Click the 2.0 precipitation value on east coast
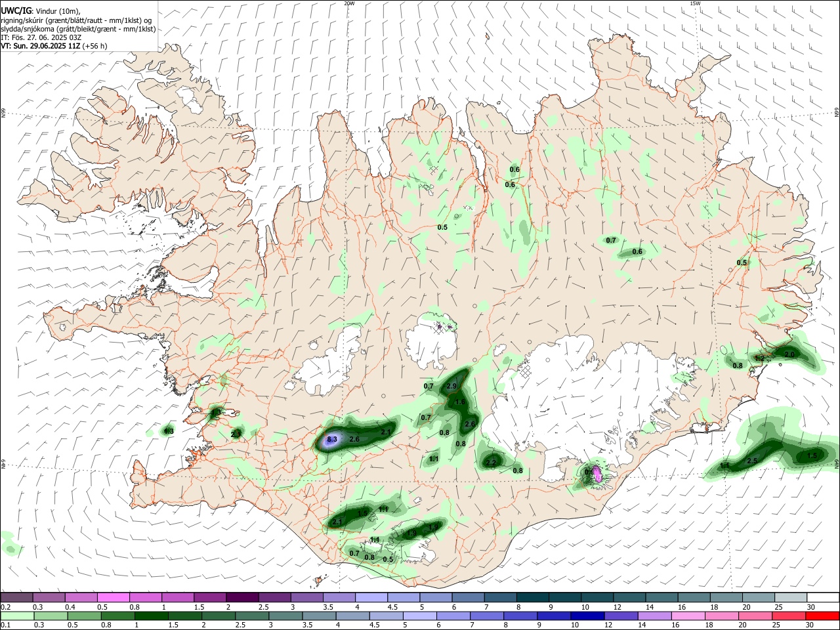The width and height of the screenshot is (840, 630). pos(789,354)
